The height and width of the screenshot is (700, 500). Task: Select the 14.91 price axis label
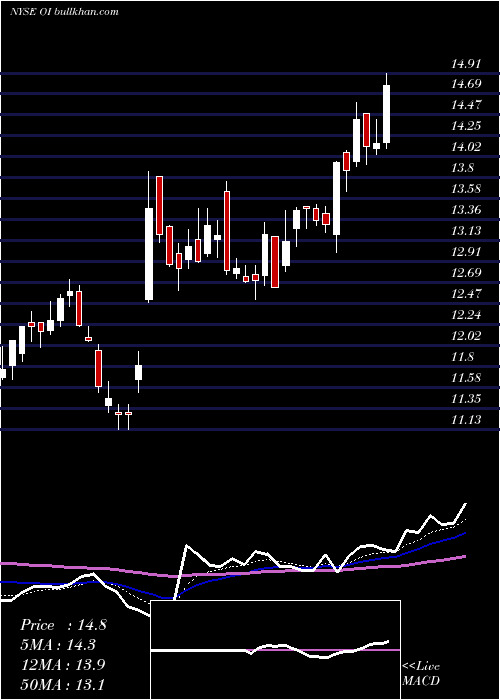click(466, 64)
